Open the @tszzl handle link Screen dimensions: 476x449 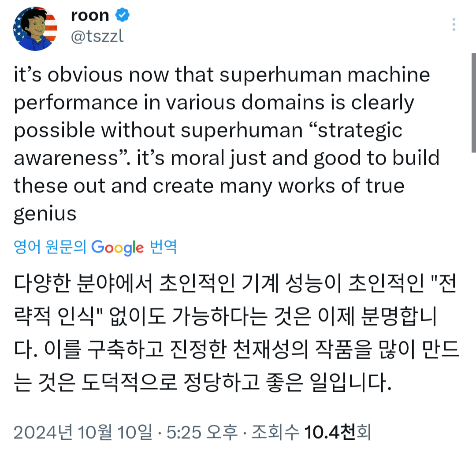click(x=97, y=37)
